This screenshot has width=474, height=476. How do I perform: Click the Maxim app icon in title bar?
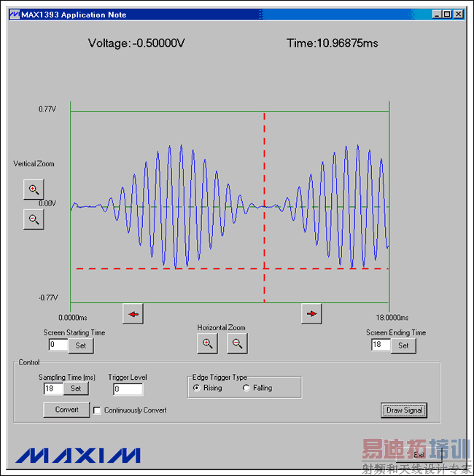15,15
